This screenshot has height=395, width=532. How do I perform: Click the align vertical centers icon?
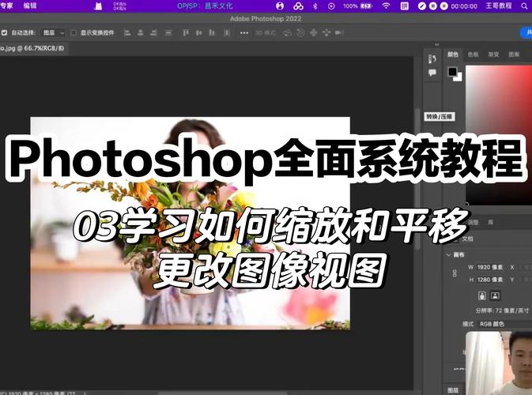coord(199,32)
